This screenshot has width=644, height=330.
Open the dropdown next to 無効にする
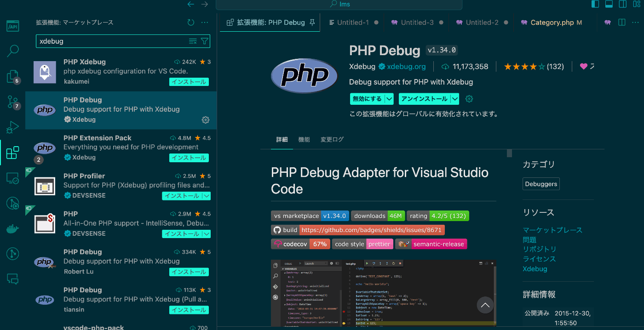click(x=389, y=99)
